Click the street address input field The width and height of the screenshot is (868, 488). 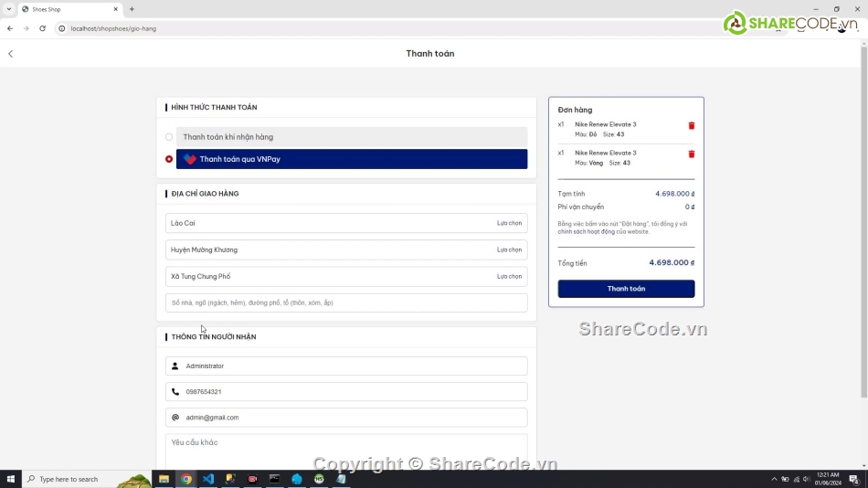[346, 302]
